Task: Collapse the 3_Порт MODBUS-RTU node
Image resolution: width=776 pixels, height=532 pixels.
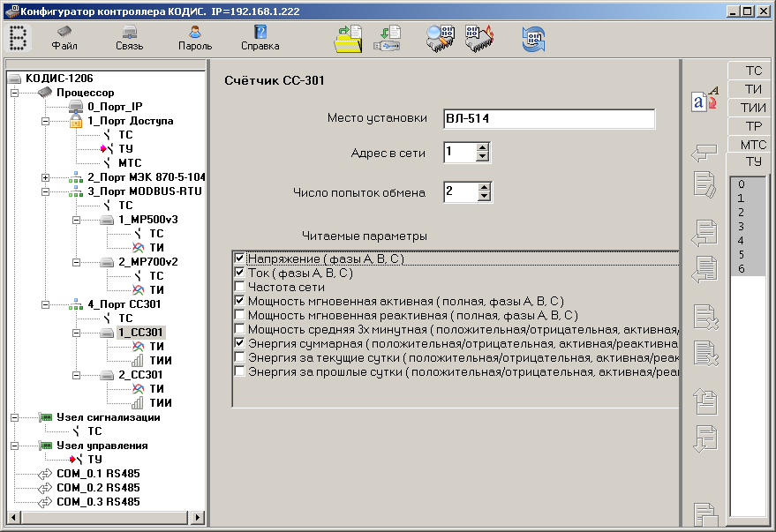Action: pyautogui.click(x=46, y=191)
